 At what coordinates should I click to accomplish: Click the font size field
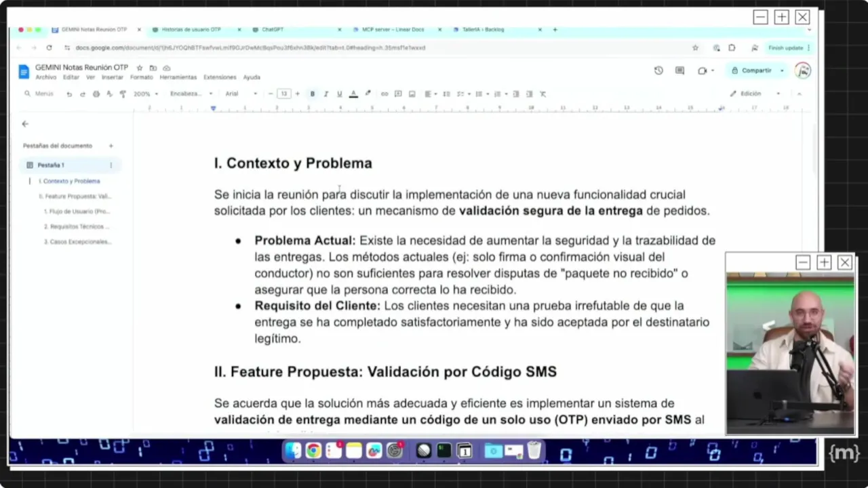point(284,94)
